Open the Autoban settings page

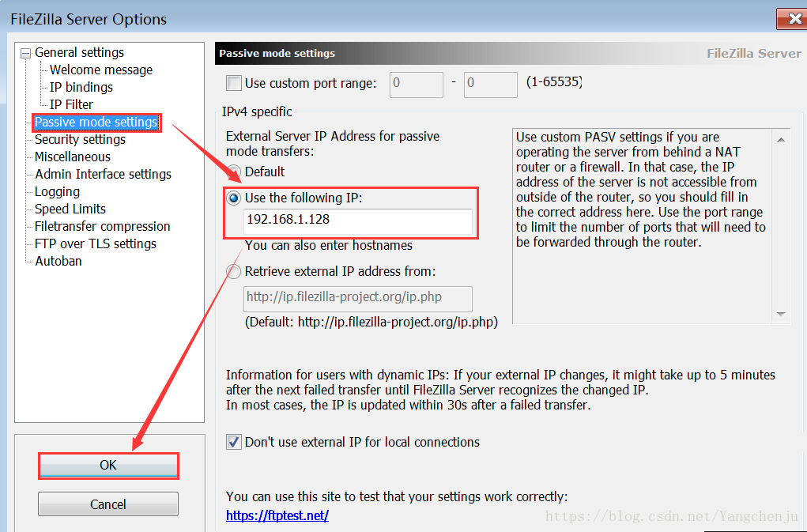tap(58, 262)
